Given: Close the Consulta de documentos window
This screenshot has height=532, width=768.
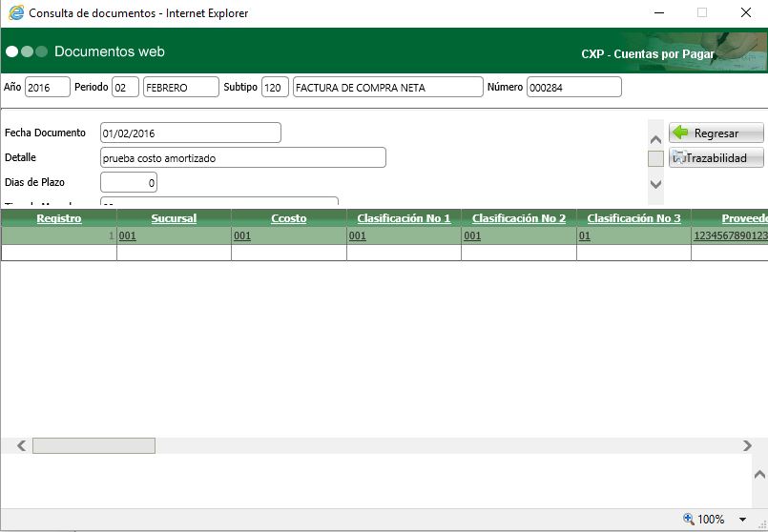Looking at the screenshot, I should coord(746,12).
